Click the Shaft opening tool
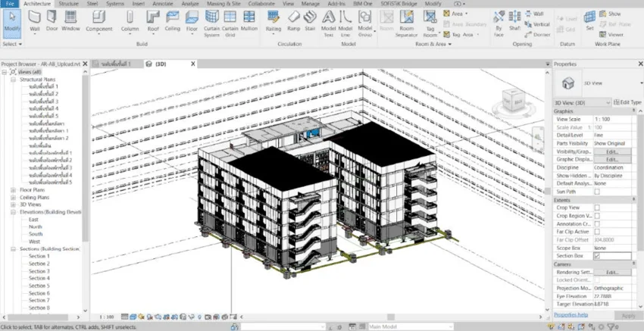 coord(514,22)
